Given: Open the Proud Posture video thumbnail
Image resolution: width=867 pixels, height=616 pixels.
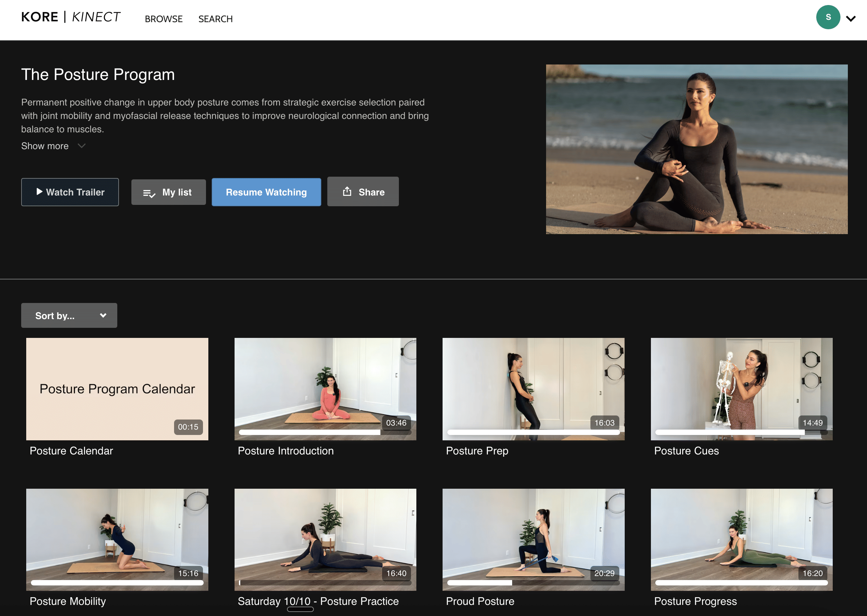Looking at the screenshot, I should [534, 539].
